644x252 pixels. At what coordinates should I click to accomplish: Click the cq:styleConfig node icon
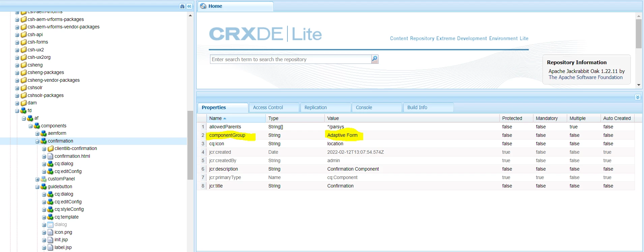tap(51, 209)
